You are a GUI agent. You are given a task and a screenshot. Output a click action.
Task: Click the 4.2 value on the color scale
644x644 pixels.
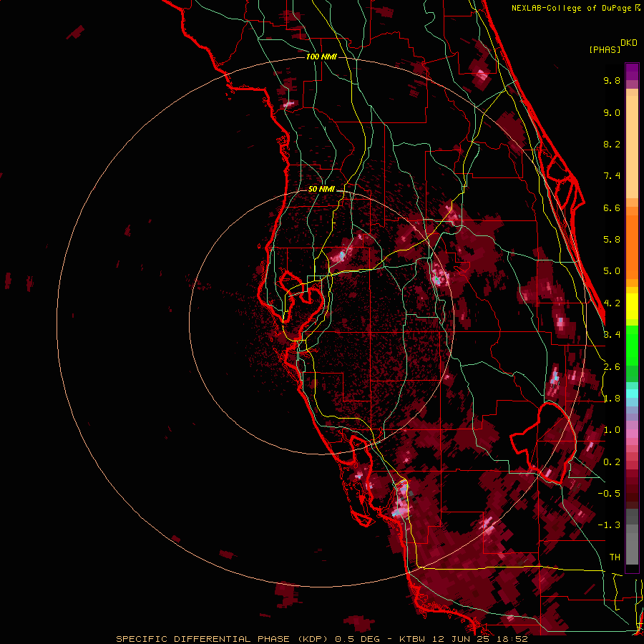(612, 303)
